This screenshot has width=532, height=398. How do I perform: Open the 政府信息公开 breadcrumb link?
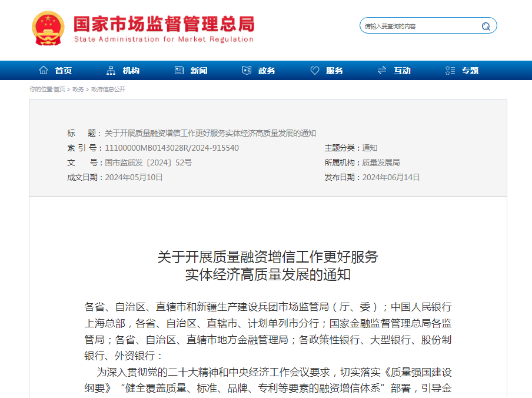pyautogui.click(x=108, y=89)
